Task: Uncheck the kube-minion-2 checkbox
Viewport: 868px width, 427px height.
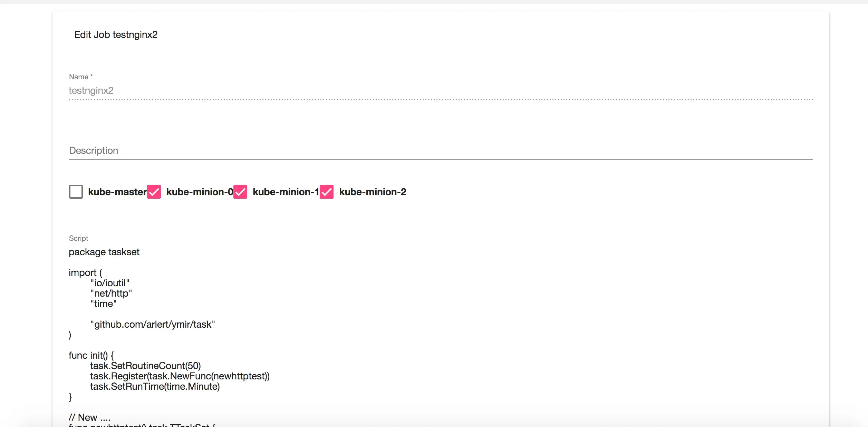Action: 327,192
